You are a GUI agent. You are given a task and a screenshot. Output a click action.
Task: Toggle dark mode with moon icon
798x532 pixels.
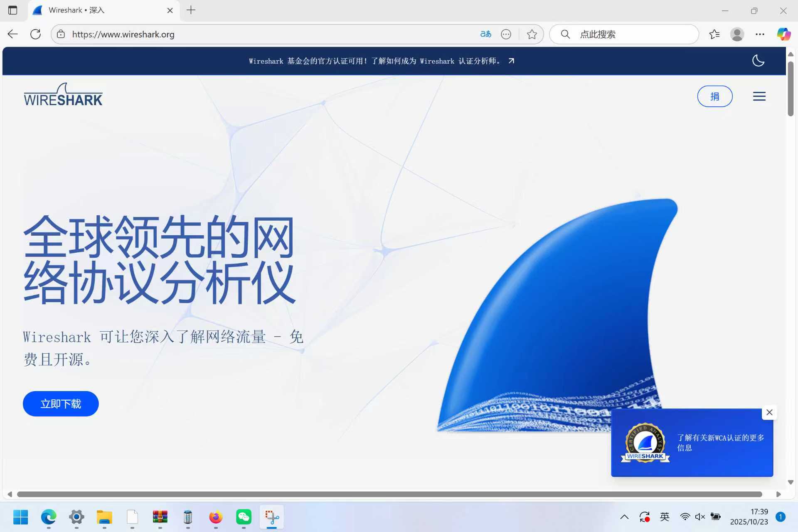pyautogui.click(x=758, y=61)
